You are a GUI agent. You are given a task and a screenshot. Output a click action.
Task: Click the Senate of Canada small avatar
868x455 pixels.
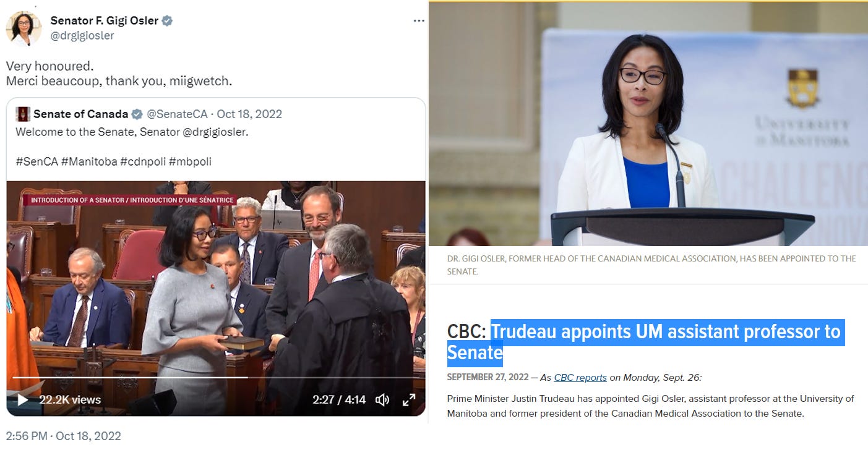[x=23, y=114]
